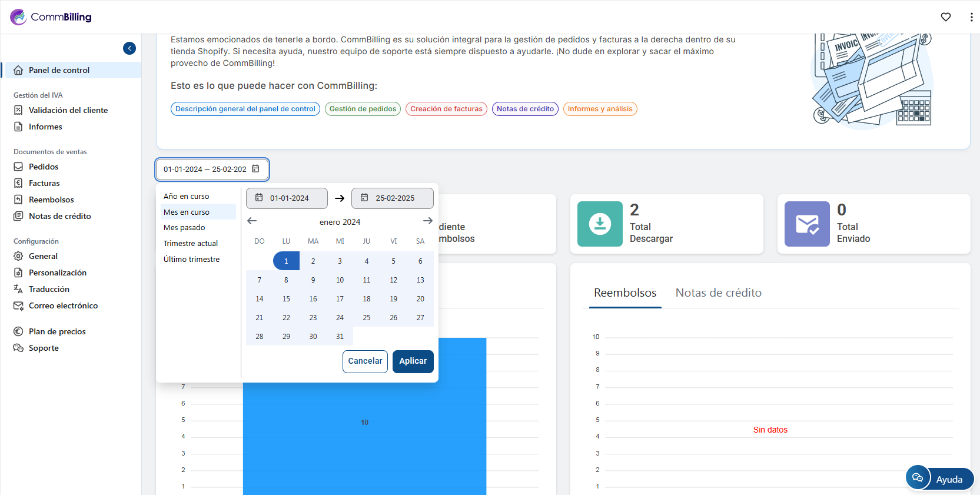Switch to Notas de crédito tab

(x=718, y=293)
